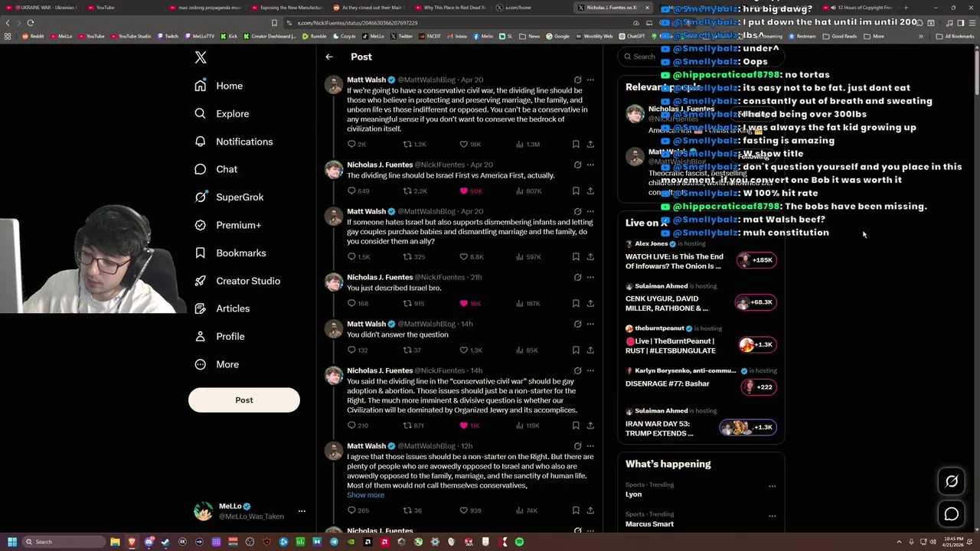Open the Profile page

coord(219,337)
